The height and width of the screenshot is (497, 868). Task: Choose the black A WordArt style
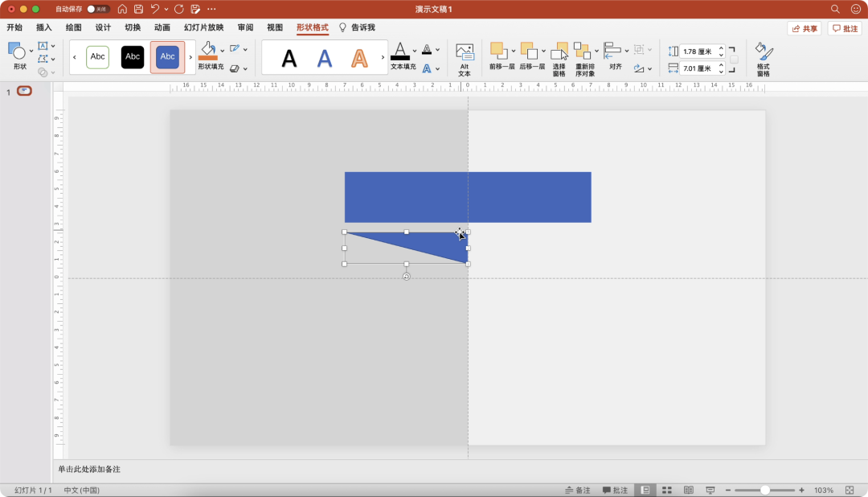pos(289,58)
